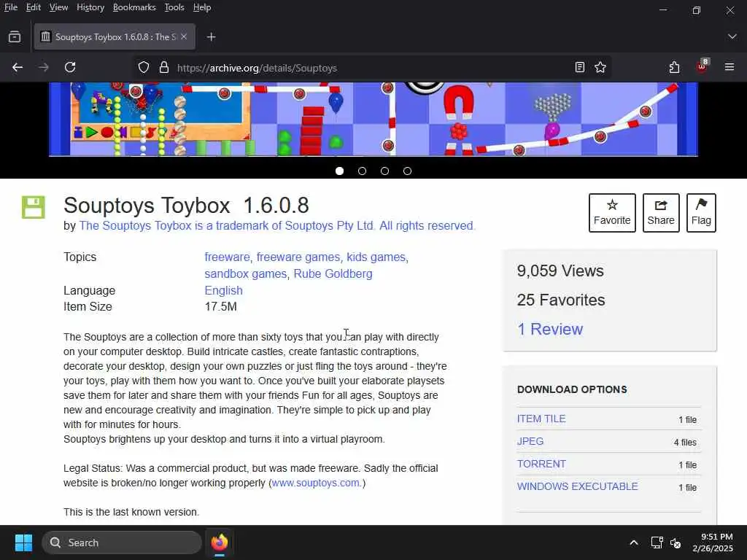Open the Edit menu
Screen dimensions: 747x560
click(34, 7)
